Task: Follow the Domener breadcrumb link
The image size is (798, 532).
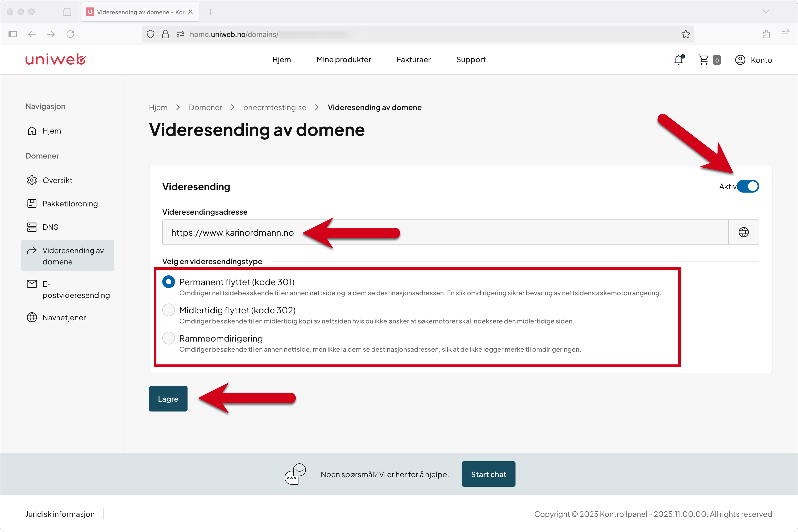Action: click(205, 107)
